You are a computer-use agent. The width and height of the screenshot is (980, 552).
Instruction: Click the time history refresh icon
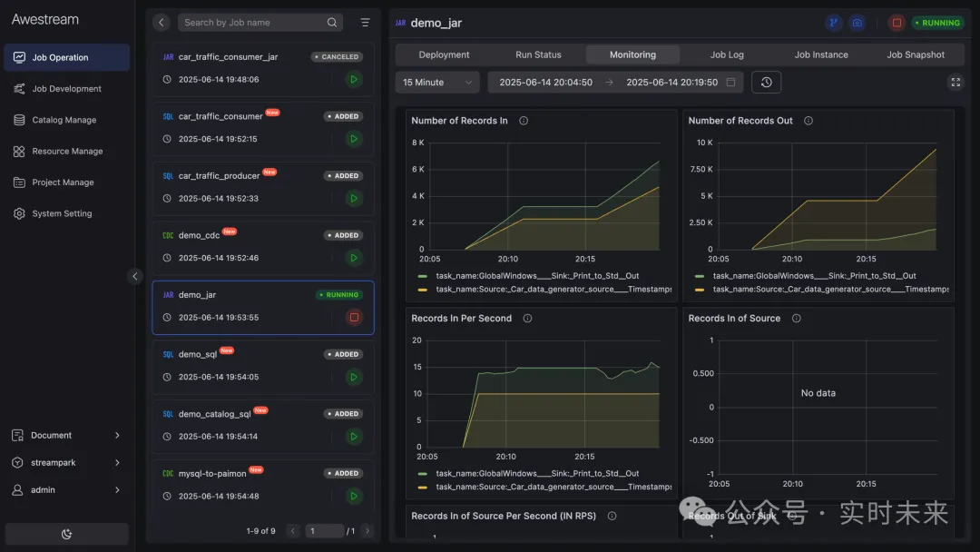point(766,83)
